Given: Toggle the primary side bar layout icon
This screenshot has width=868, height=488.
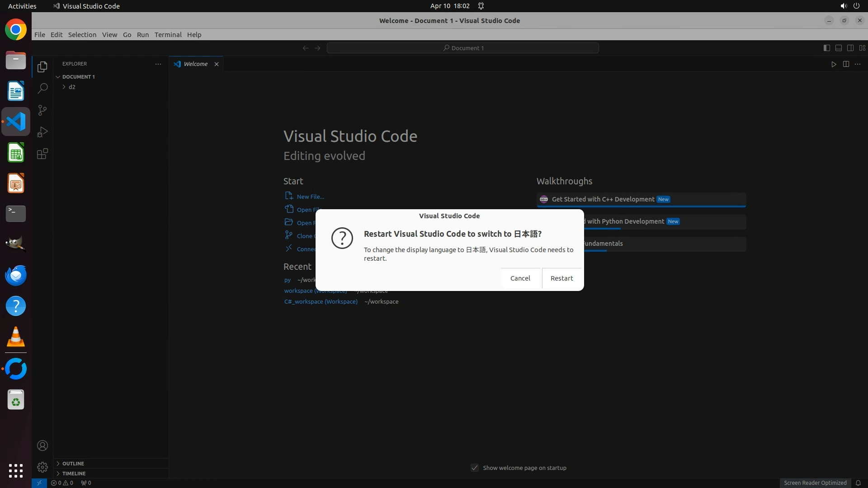Looking at the screenshot, I should (826, 48).
